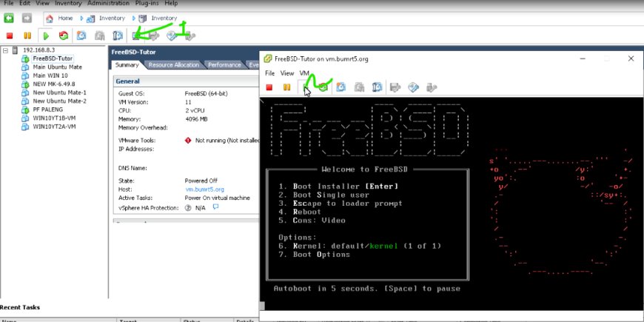Image resolution: width=644 pixels, height=322 pixels.
Task: Click the Revert snapshot icon in the console window toolbar
Action: point(359,87)
